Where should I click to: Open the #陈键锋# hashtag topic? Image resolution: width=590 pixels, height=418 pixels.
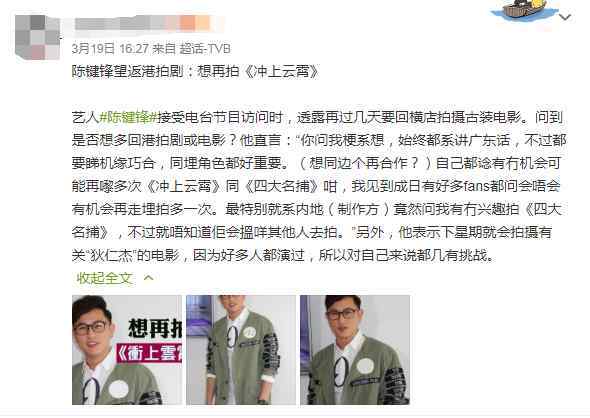point(128,117)
